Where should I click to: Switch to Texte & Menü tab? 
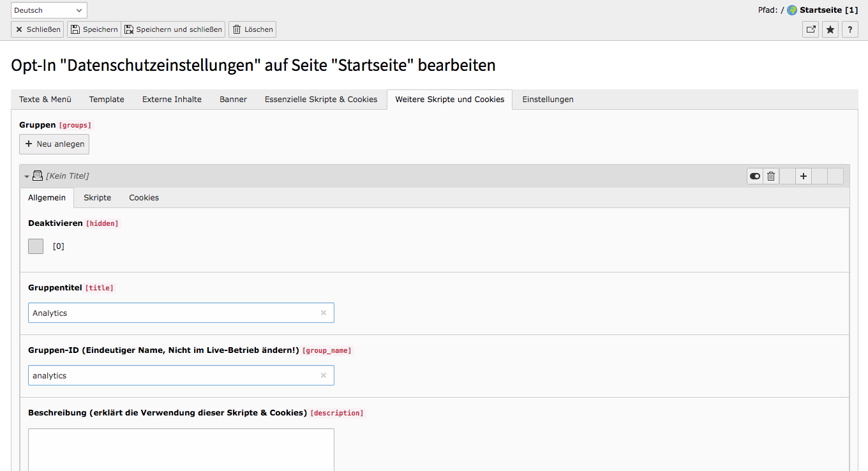click(45, 100)
